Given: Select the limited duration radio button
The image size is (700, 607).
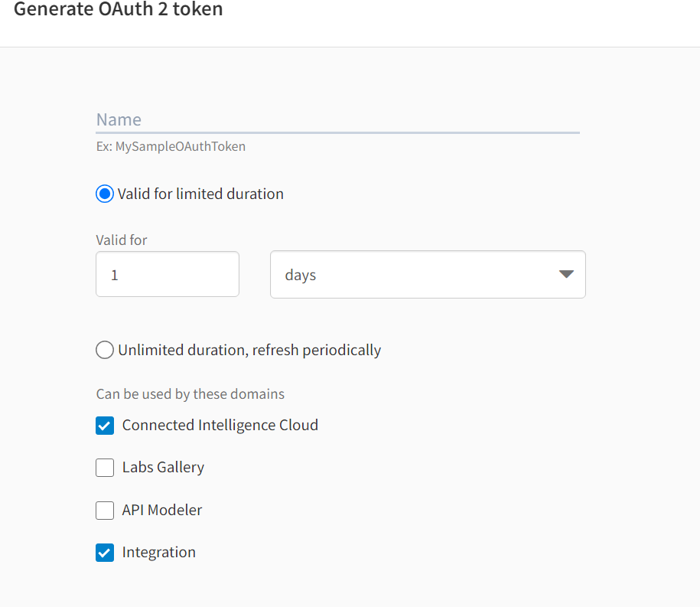Looking at the screenshot, I should click(x=105, y=194).
